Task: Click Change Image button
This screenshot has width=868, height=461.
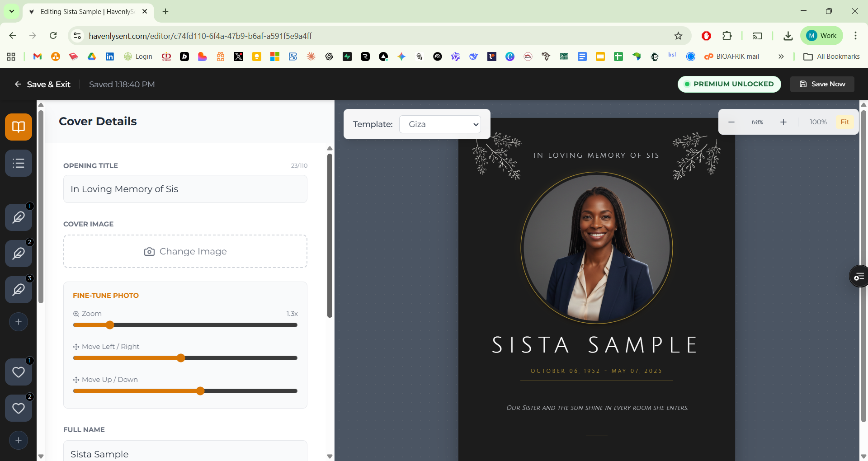Action: tap(185, 251)
